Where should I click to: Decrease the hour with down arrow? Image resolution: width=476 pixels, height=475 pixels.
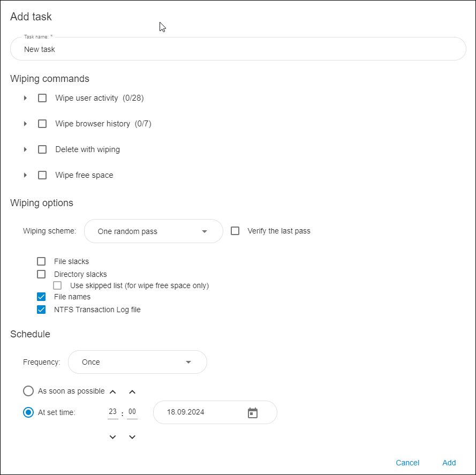click(x=112, y=437)
